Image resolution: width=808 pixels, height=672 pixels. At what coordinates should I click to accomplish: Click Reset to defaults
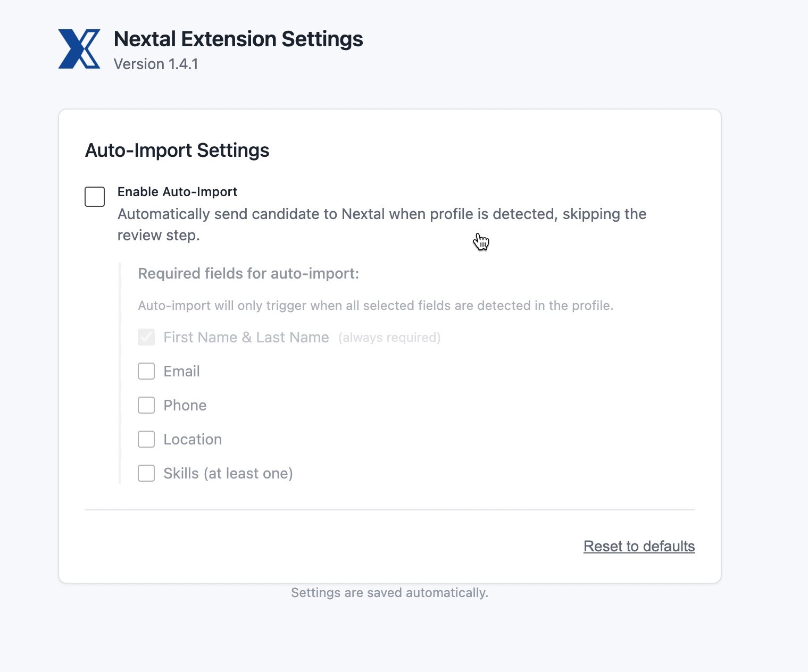(639, 546)
